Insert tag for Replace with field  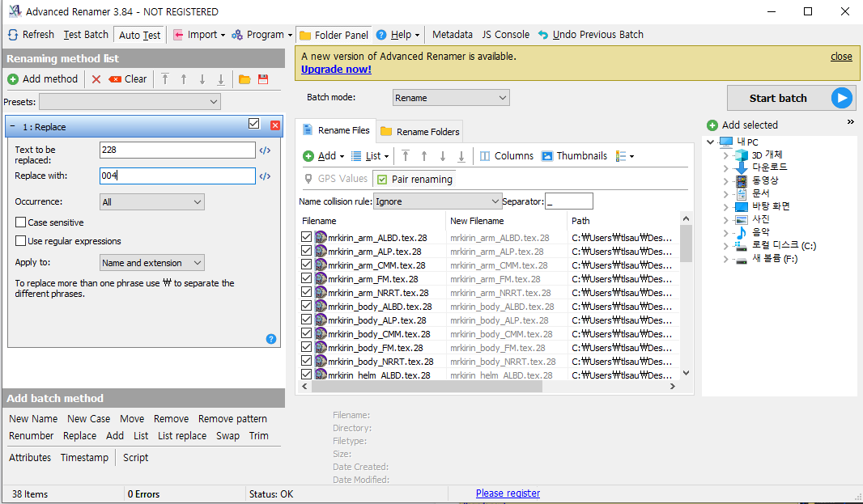click(265, 176)
